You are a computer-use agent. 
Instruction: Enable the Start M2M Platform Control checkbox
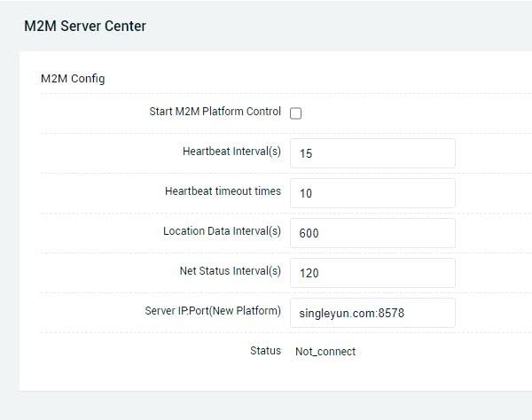295,113
